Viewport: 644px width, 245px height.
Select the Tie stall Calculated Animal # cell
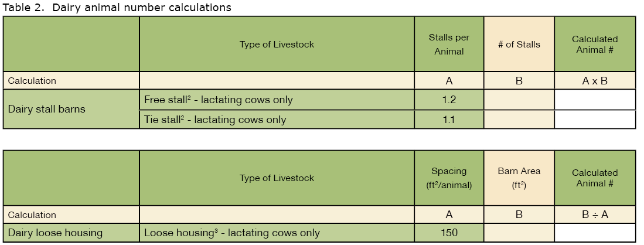(595, 120)
